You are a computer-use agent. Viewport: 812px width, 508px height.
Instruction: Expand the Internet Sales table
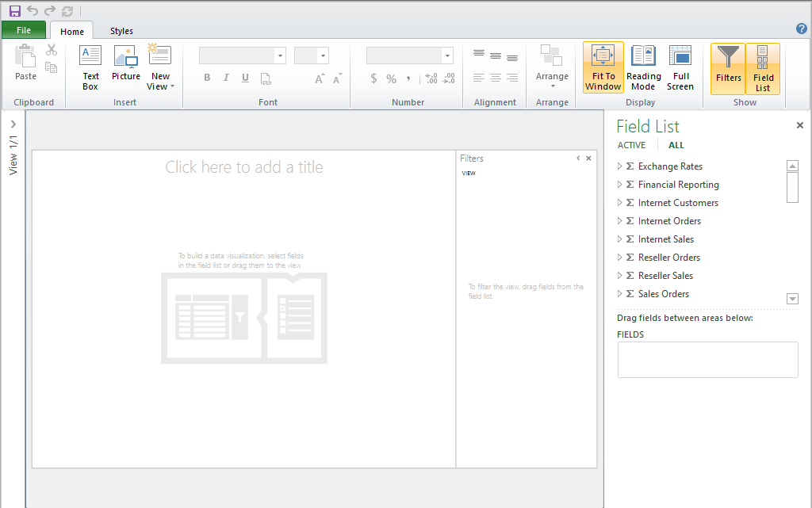click(620, 239)
